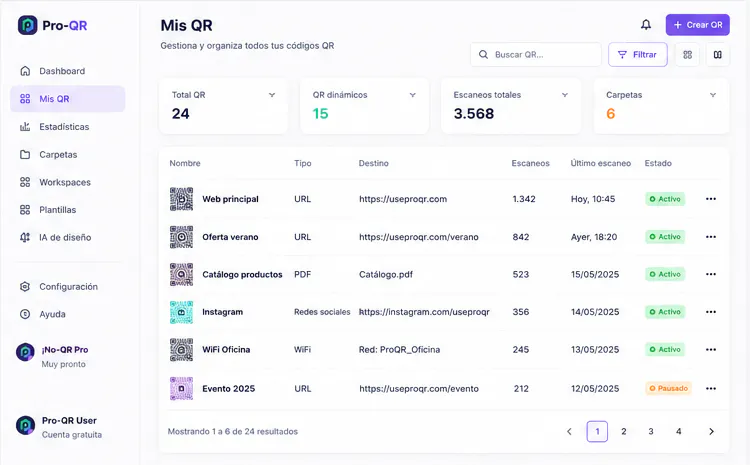The height and width of the screenshot is (465, 750).
Task: Go to page 2
Action: [x=624, y=432]
